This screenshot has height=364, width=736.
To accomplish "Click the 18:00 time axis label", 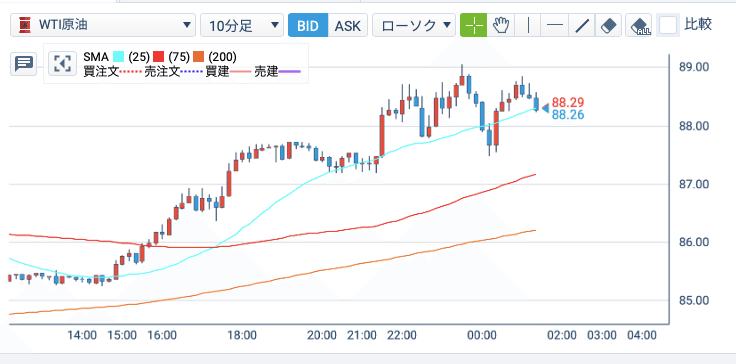I will pyautogui.click(x=242, y=335).
